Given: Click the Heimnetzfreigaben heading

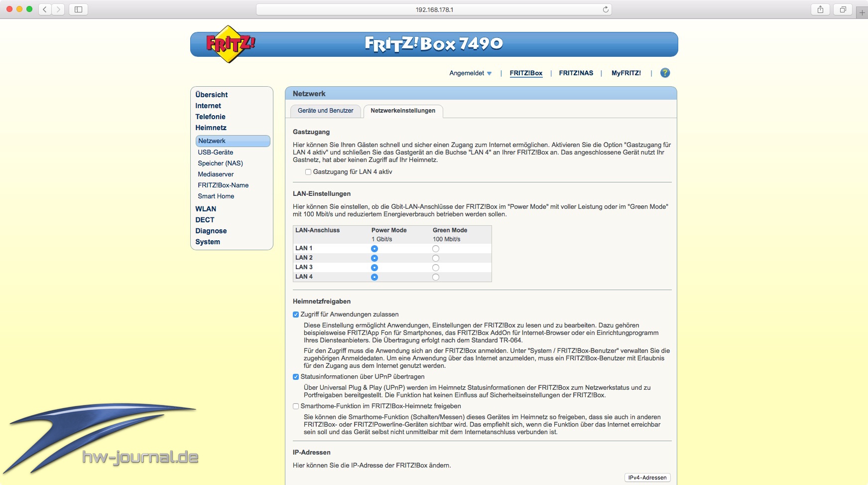Looking at the screenshot, I should [x=322, y=302].
